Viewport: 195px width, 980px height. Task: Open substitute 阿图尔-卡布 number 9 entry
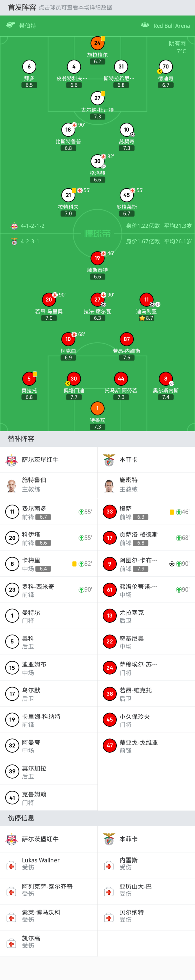click(x=146, y=564)
